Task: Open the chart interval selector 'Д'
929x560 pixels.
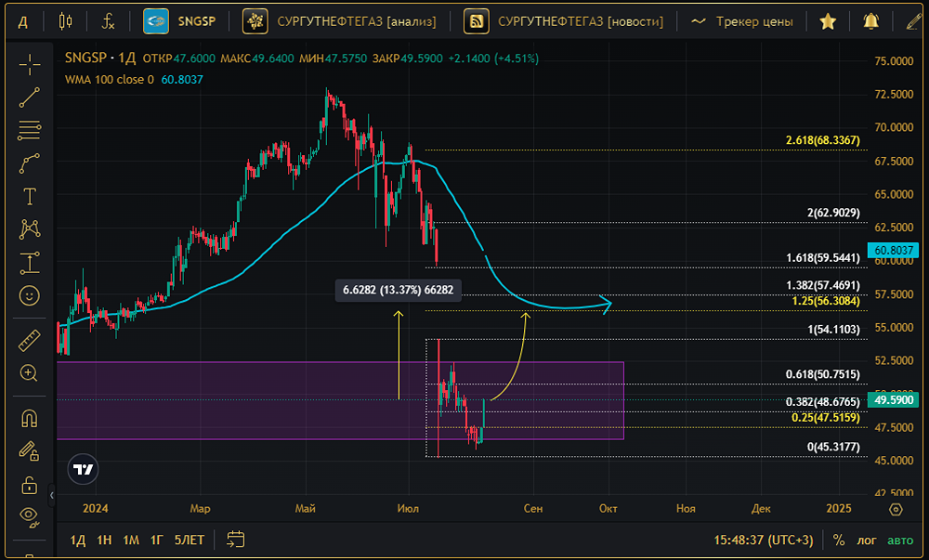Action: pos(22,22)
